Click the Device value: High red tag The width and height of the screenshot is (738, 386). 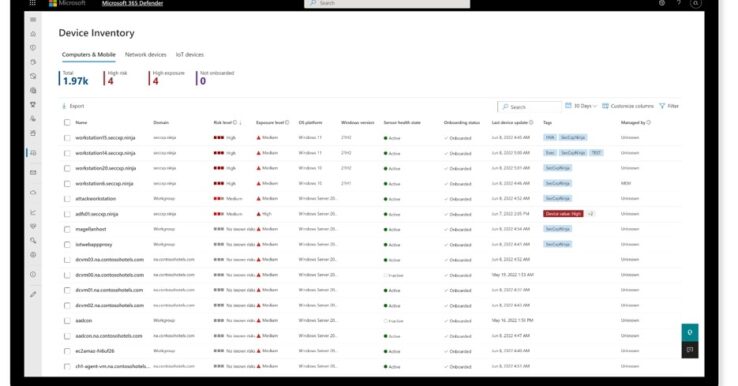pos(563,214)
